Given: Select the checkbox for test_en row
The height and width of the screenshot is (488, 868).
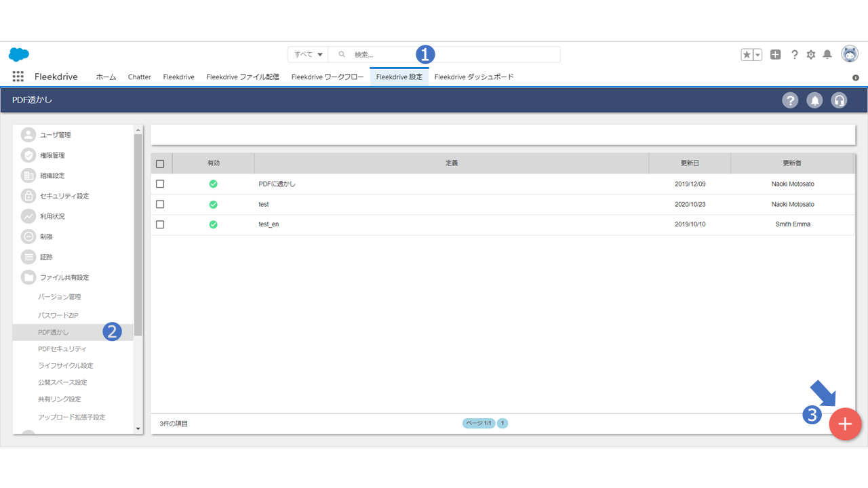Looking at the screenshot, I should click(x=160, y=224).
